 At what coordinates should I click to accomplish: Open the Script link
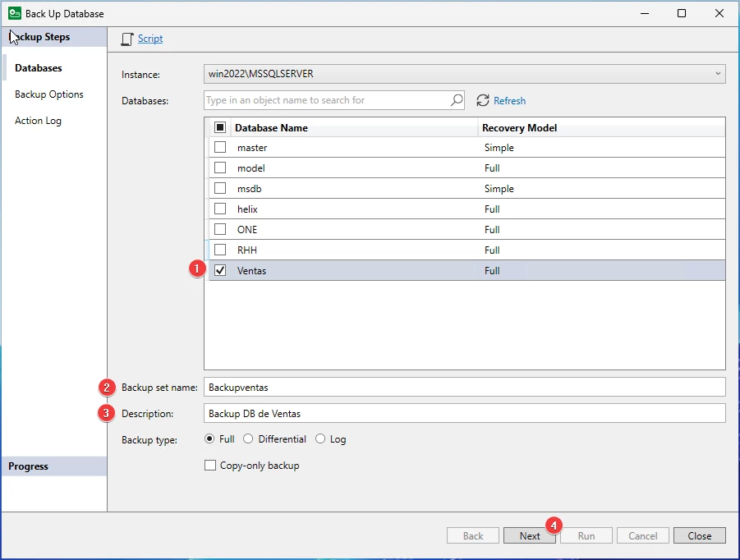[x=150, y=39]
